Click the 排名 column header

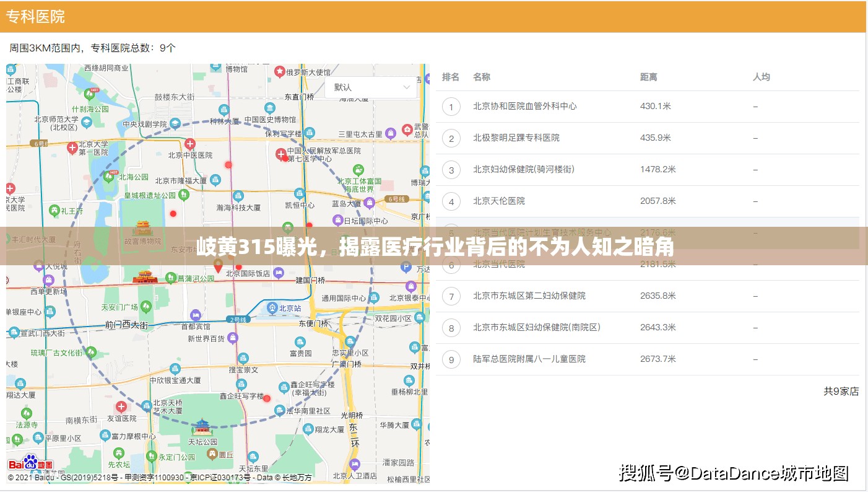(451, 77)
